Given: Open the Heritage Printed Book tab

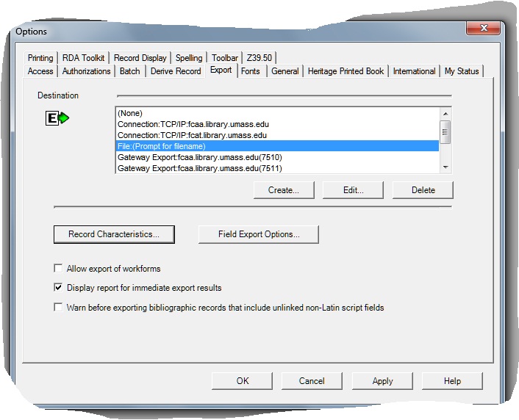Looking at the screenshot, I should pyautogui.click(x=346, y=71).
